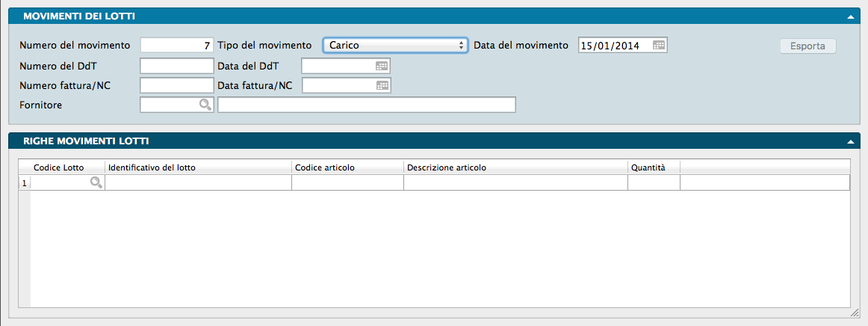Focus the Numero del DdT field
Image resolution: width=868 pixels, height=326 pixels.
pos(176,66)
